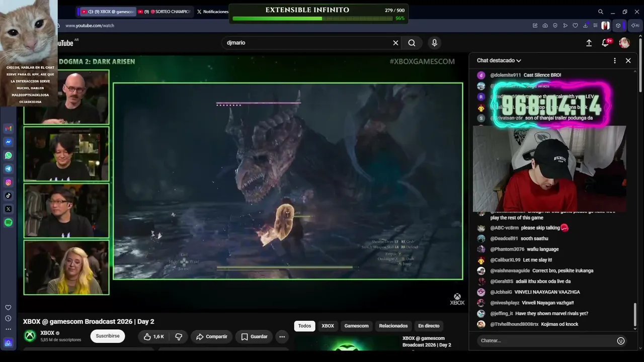Open the video's more actions (three dots) button
The height and width of the screenshot is (362, 644).
pos(282,336)
